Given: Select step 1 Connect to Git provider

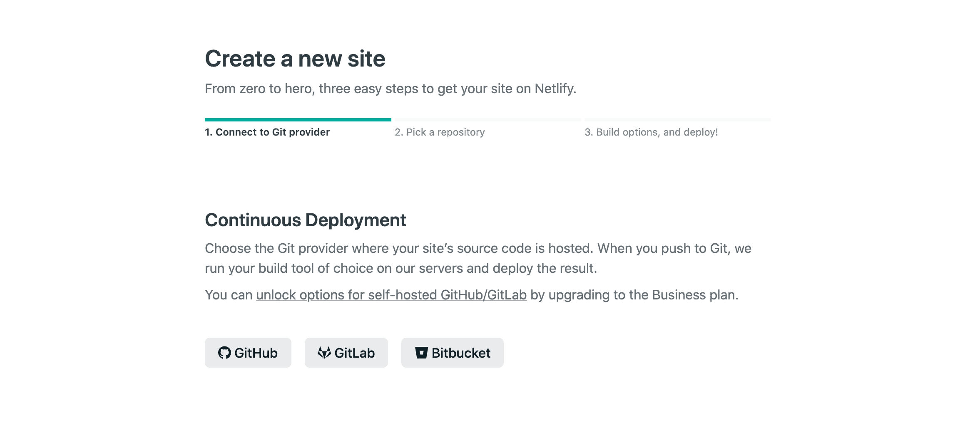Looking at the screenshot, I should (267, 132).
